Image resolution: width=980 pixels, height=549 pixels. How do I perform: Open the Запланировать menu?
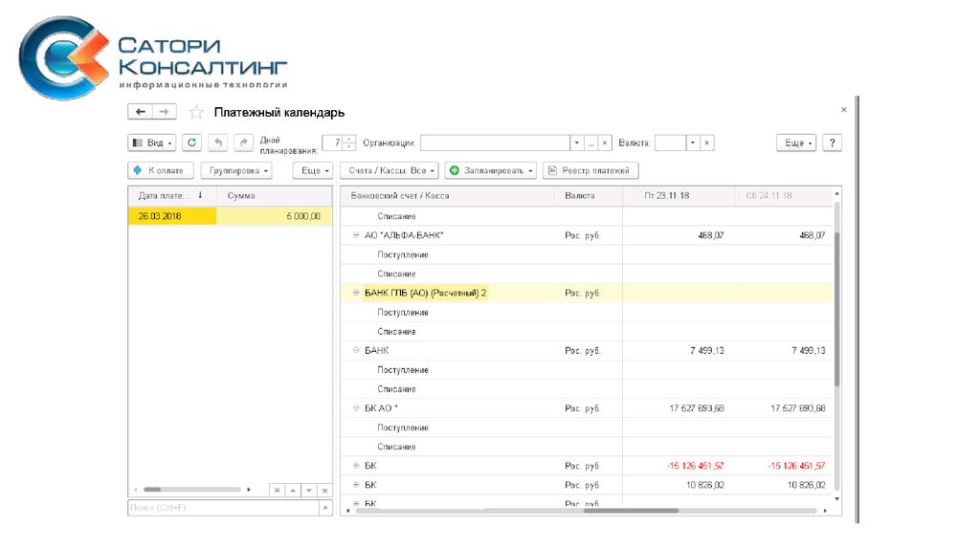(x=492, y=170)
